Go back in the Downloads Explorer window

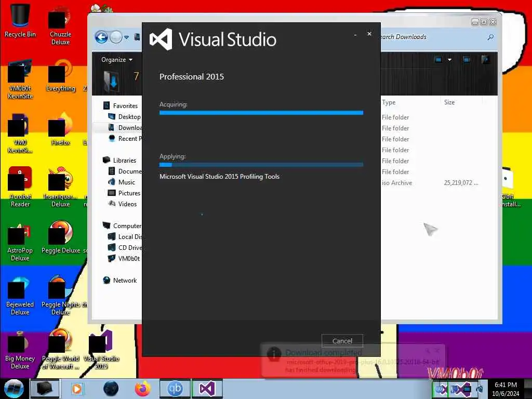[x=101, y=37]
